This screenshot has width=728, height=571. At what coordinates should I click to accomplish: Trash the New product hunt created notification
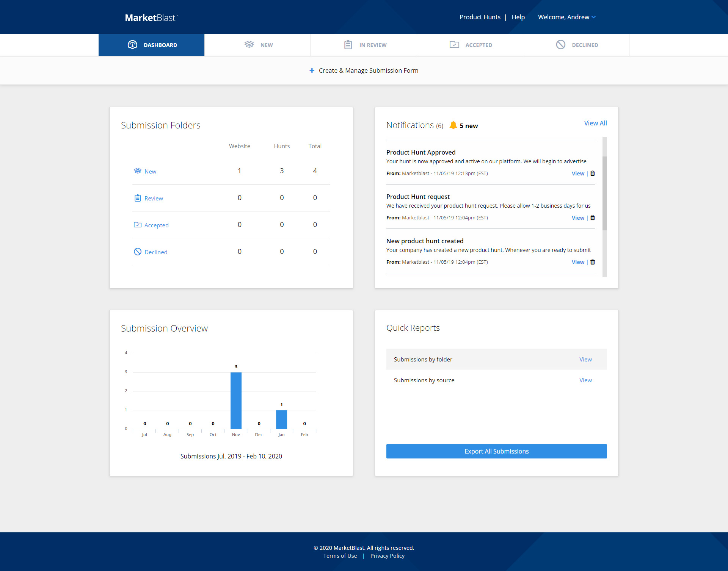593,262
